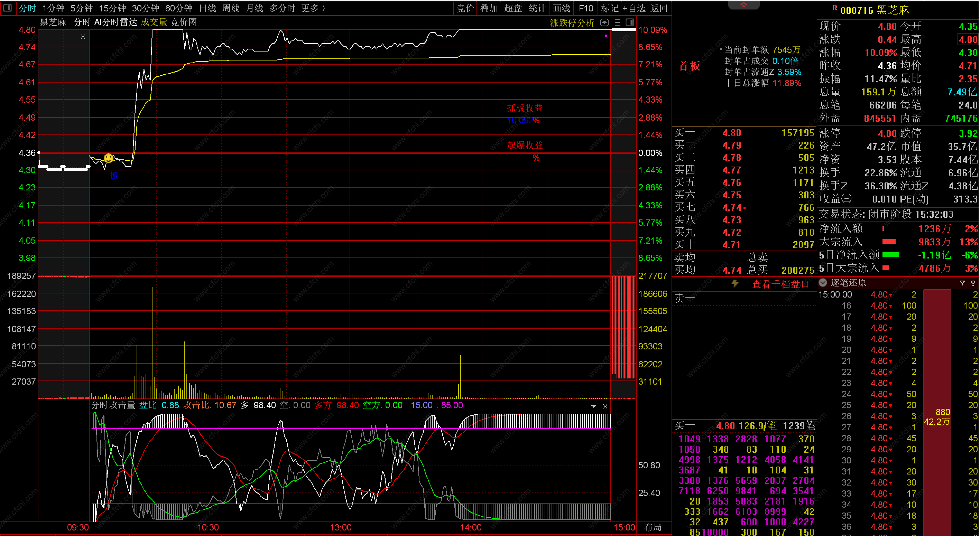
Task: Expand the 逐笔还原 circular dropdown arrow
Action: pyautogui.click(x=823, y=282)
